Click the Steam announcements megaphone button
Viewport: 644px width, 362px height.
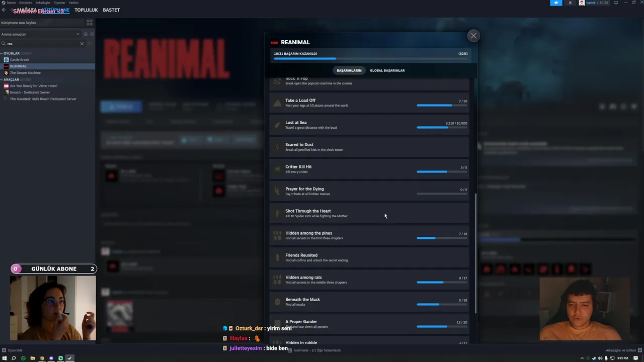(x=556, y=3)
